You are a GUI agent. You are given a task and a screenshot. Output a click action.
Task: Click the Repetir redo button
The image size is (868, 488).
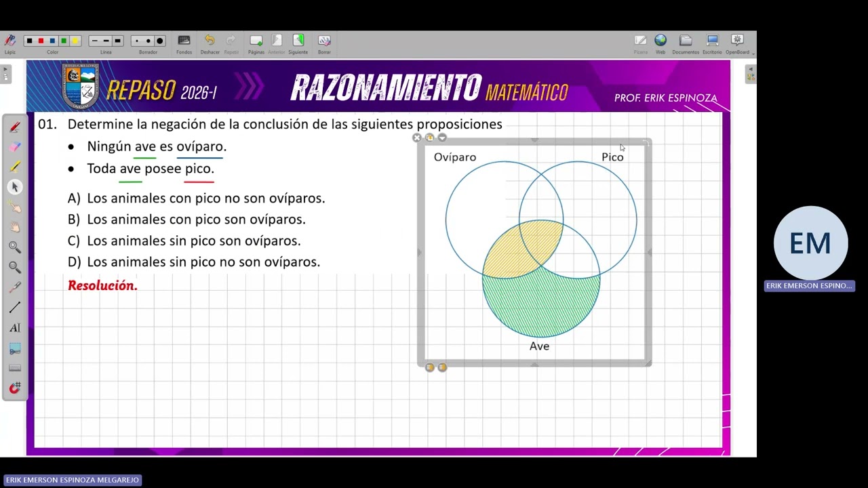tap(231, 43)
